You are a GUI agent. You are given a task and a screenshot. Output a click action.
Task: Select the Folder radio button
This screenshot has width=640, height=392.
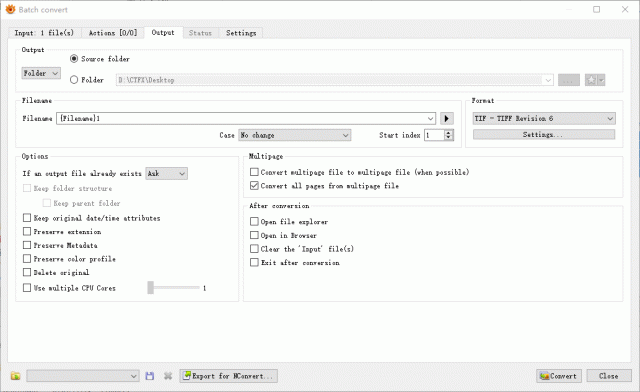(74, 80)
